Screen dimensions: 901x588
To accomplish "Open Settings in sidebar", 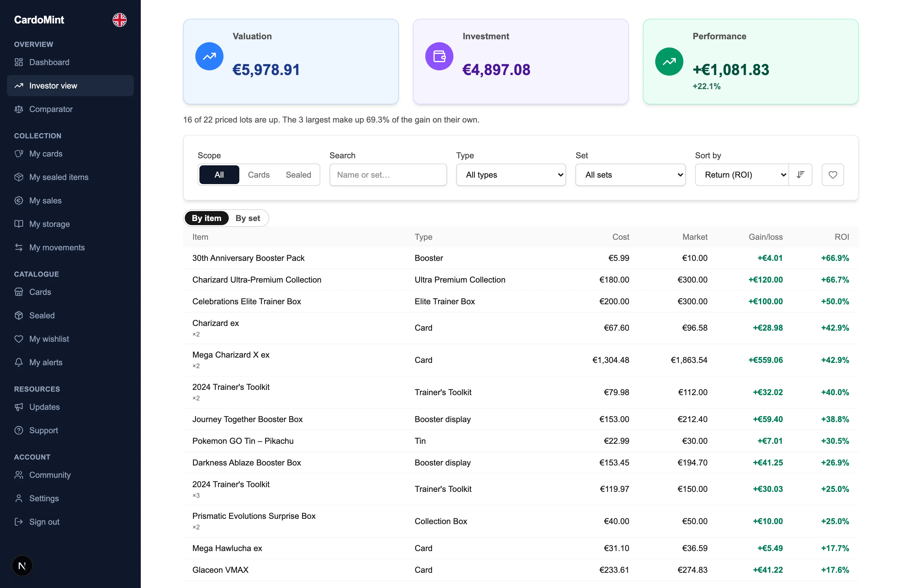I will [x=70, y=499].
